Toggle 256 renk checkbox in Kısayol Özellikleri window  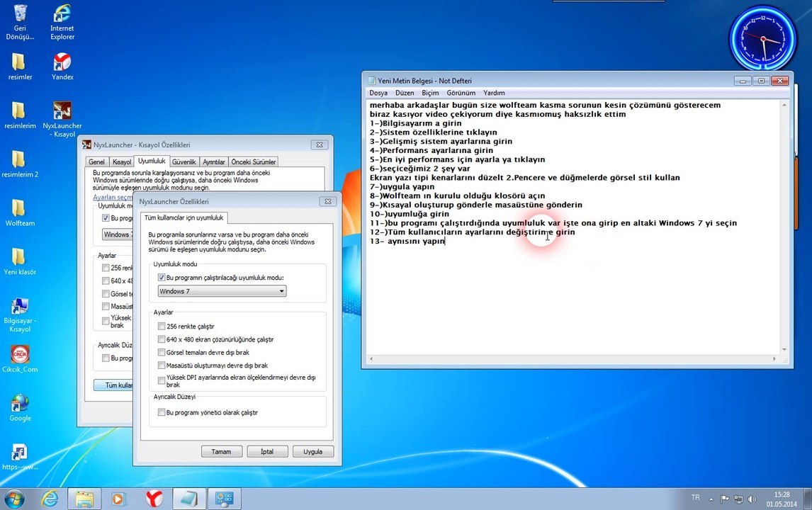(x=106, y=268)
